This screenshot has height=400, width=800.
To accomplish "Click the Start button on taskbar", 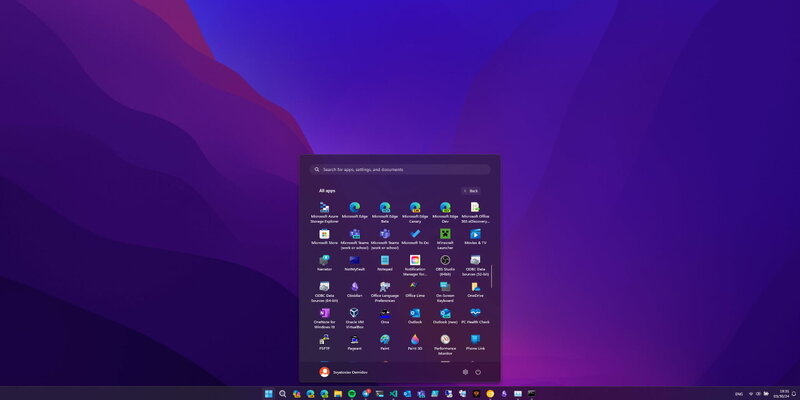I will click(268, 393).
